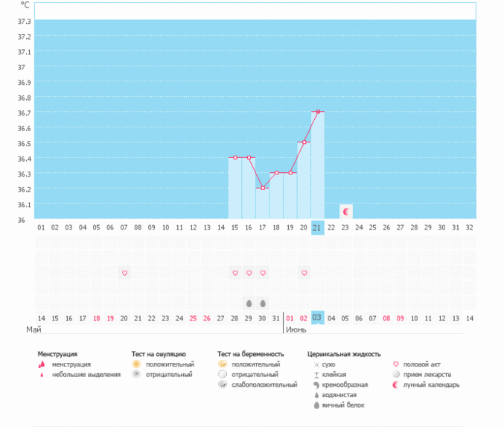Image resolution: width=504 pixels, height=427 pixels.
Task: Click the positive pregnancy test legend icon
Action: click(222, 364)
